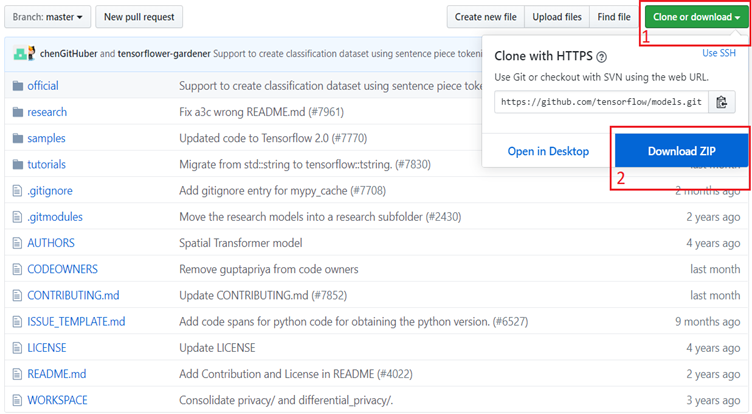This screenshot has height=414, width=752.
Task: Click the file icon beside .gitmodules
Action: click(x=17, y=217)
